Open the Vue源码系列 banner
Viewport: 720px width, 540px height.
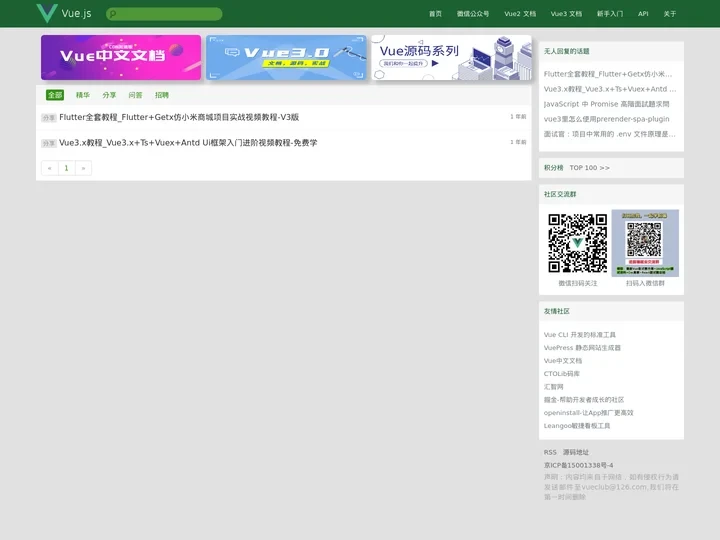tap(451, 57)
